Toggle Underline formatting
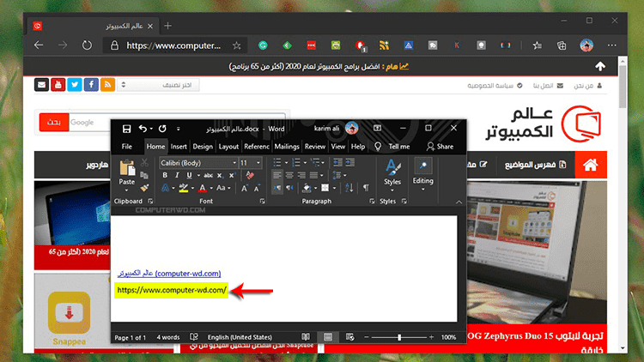644x362 pixels. 190,175
